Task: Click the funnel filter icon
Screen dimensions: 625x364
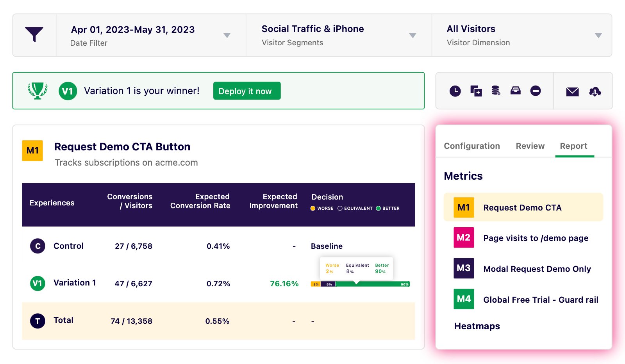Action: point(34,35)
